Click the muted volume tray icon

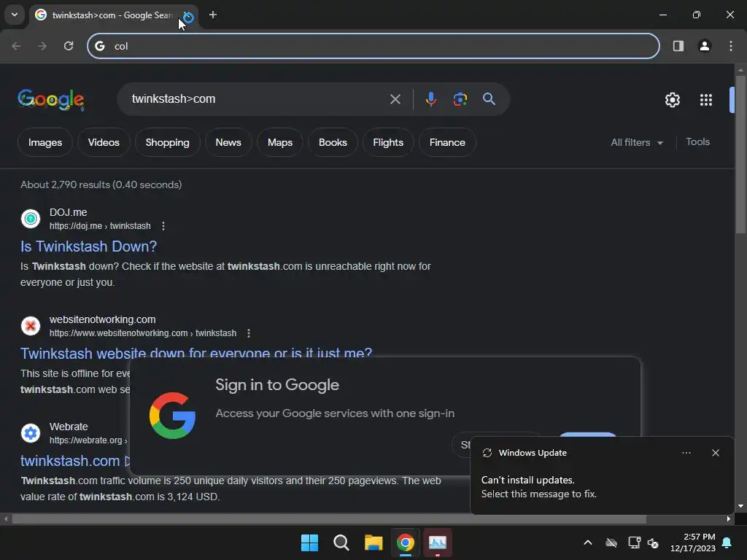point(653,542)
